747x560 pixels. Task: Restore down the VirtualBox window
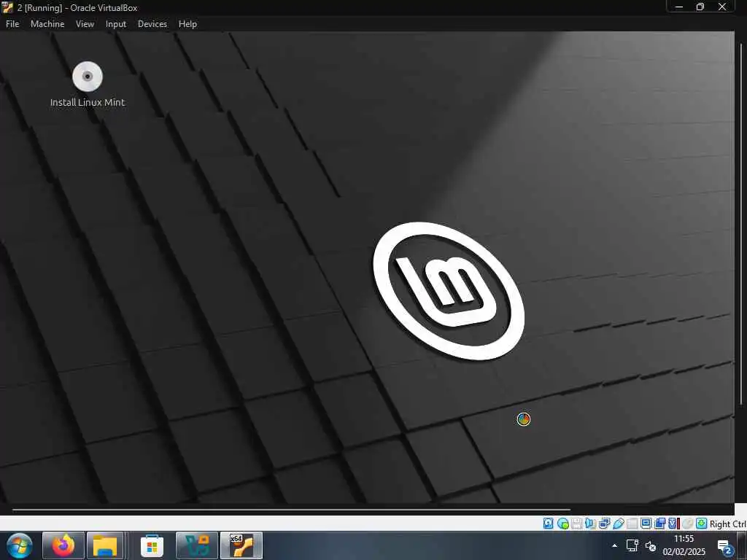(700, 7)
